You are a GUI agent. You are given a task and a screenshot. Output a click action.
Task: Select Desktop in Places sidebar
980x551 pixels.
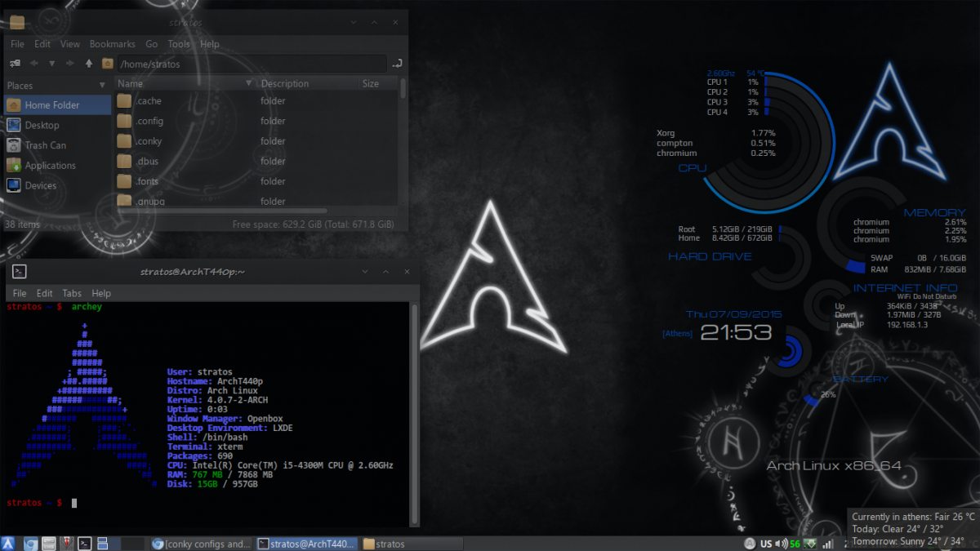[x=57, y=125]
